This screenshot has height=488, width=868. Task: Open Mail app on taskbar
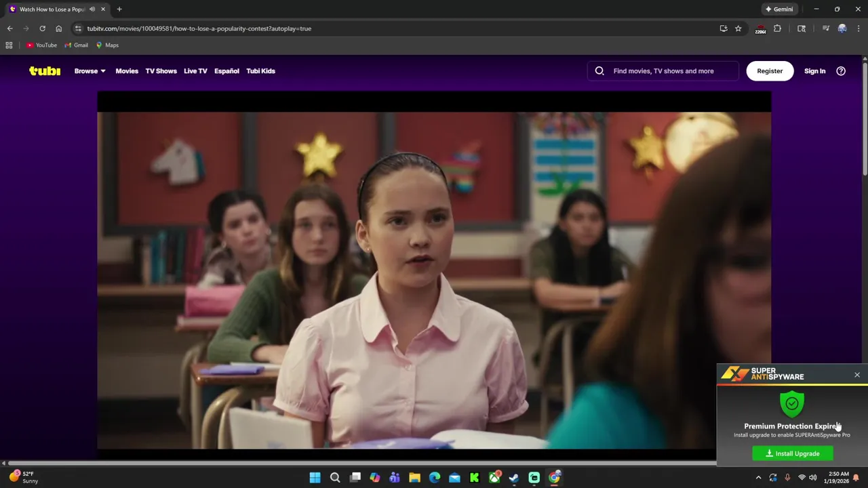pyautogui.click(x=454, y=478)
